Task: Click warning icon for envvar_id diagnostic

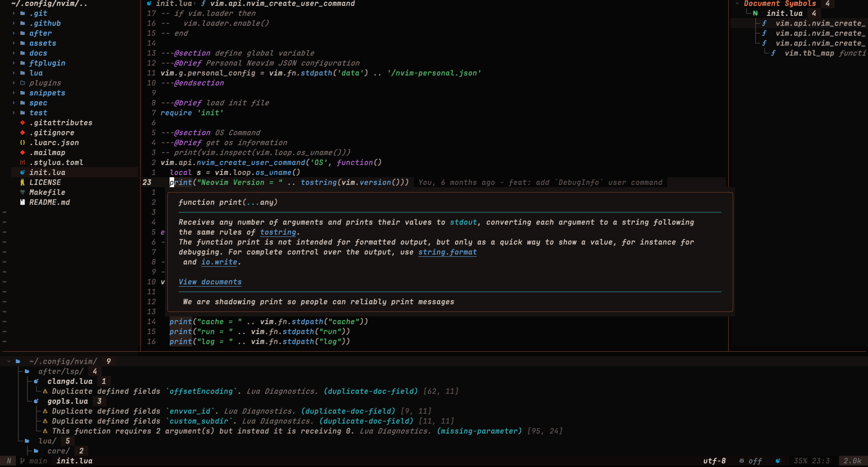Action: tap(45, 411)
